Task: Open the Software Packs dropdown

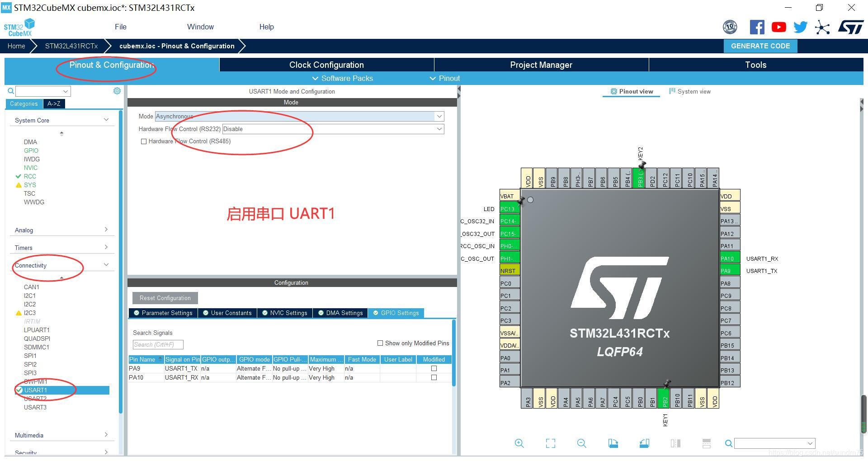Action: [x=343, y=78]
